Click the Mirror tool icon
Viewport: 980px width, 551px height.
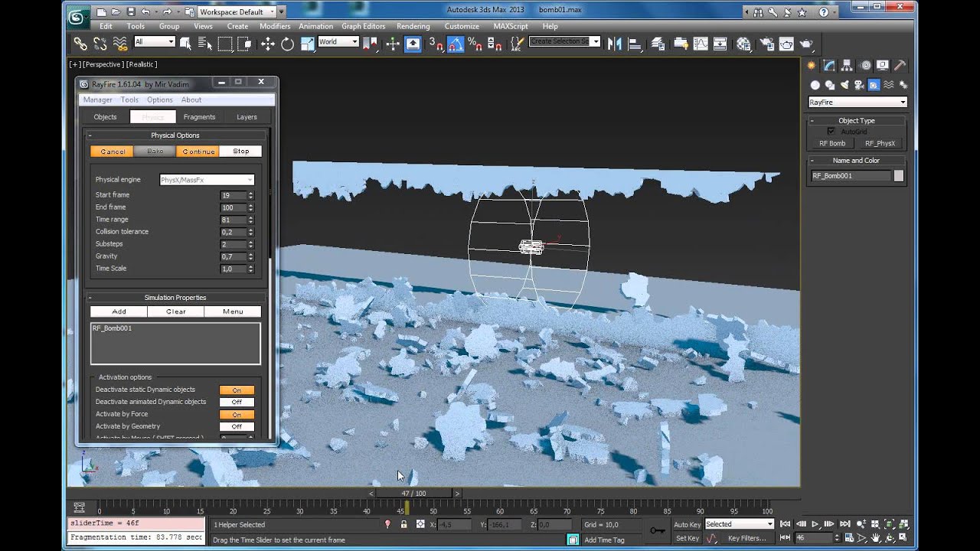coord(614,44)
